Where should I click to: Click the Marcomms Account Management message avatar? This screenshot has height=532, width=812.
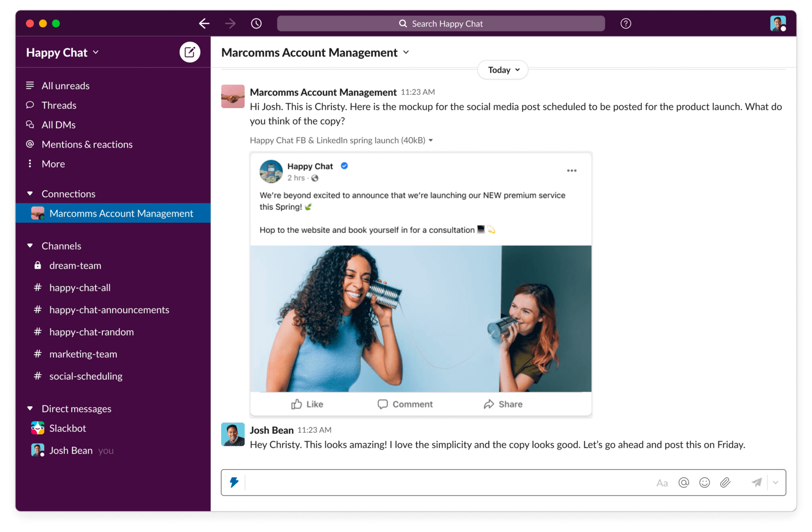[x=233, y=96]
